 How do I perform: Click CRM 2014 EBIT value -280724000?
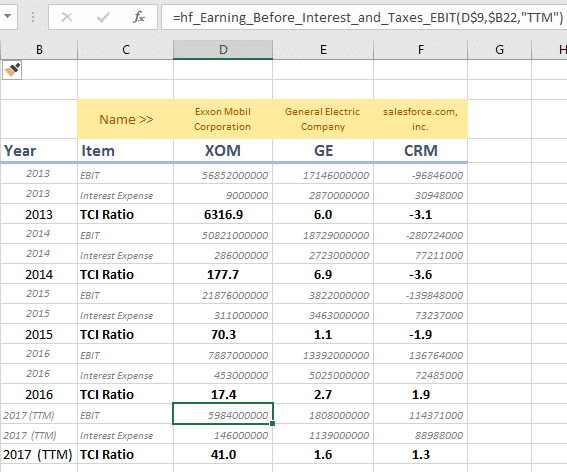point(421,235)
